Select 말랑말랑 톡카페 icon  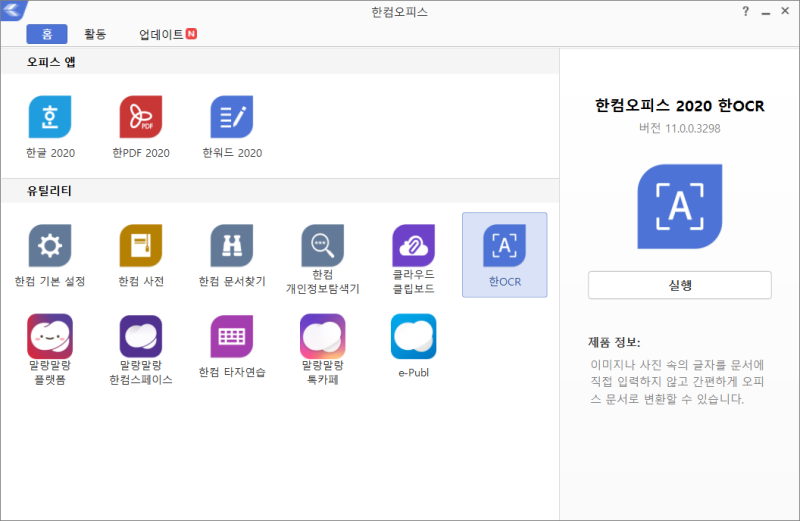coord(322,336)
